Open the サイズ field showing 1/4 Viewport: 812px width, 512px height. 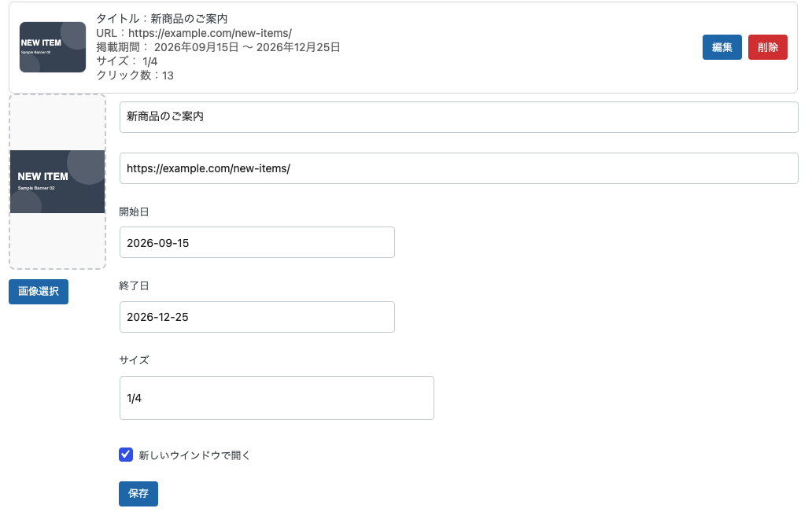(276, 398)
